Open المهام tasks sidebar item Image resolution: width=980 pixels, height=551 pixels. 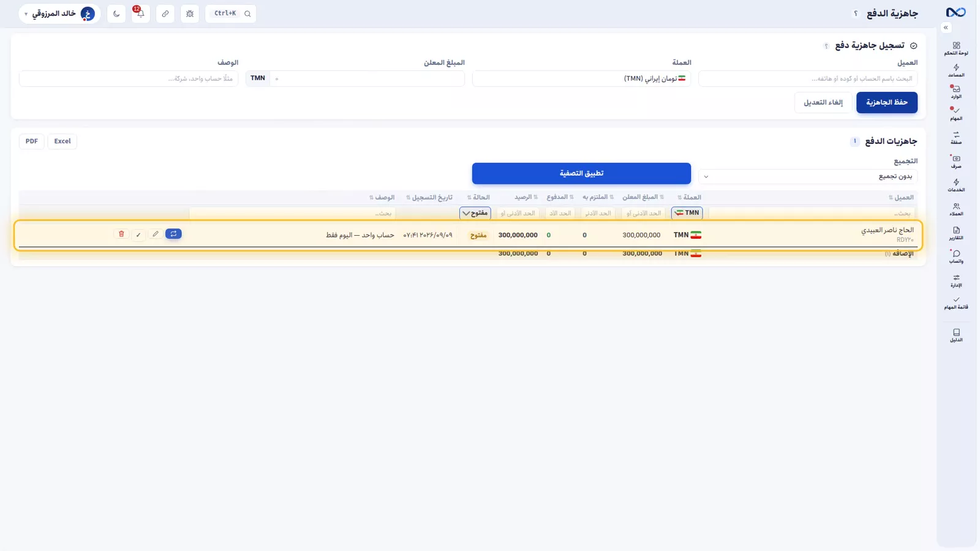(x=956, y=114)
